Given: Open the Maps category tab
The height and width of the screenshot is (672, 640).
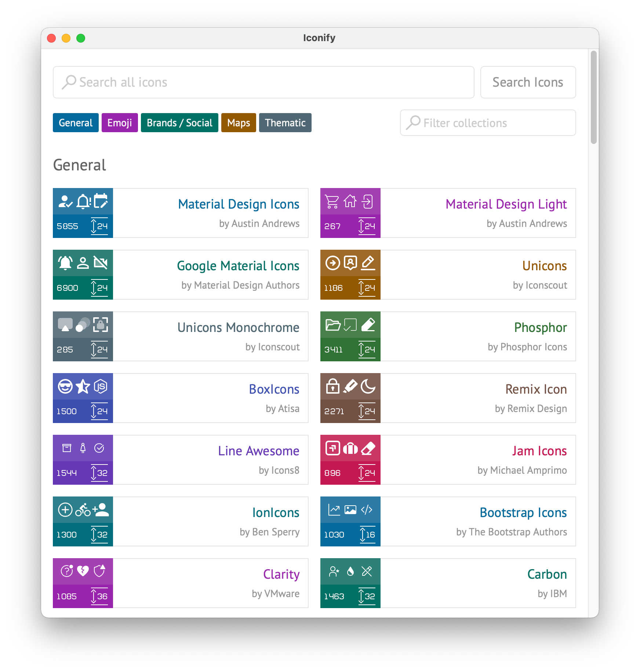Looking at the screenshot, I should tap(239, 123).
